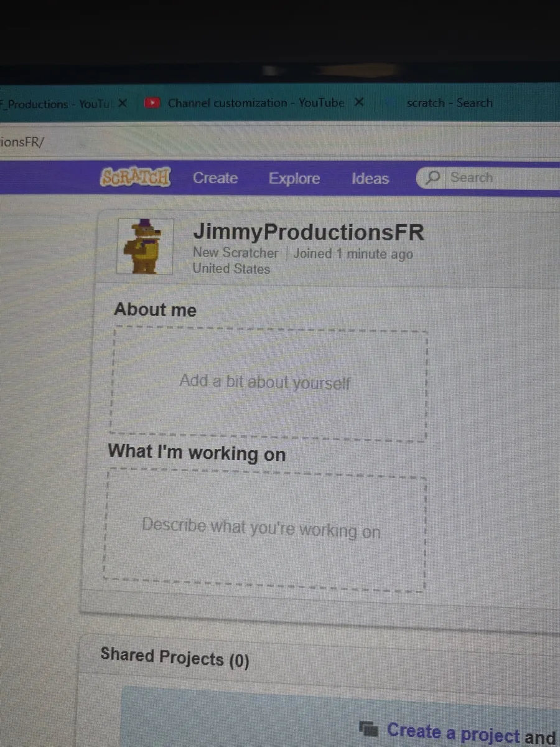Viewport: 560px width, 747px height.
Task: Click the About me heading
Action: click(155, 309)
